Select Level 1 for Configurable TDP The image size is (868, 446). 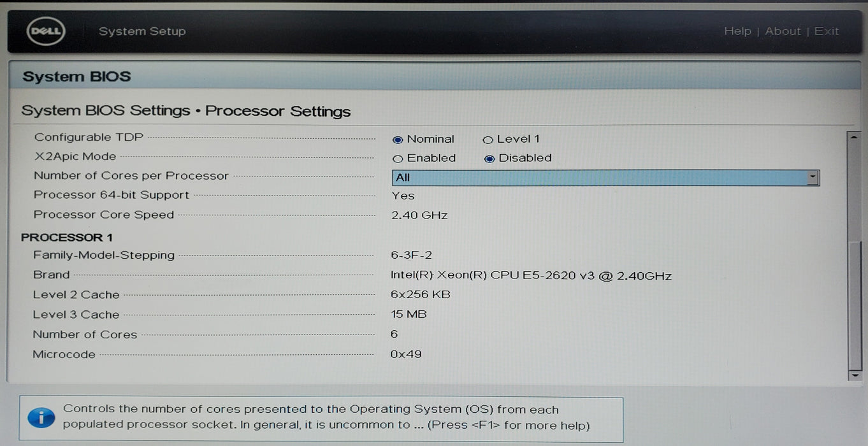[x=488, y=140]
